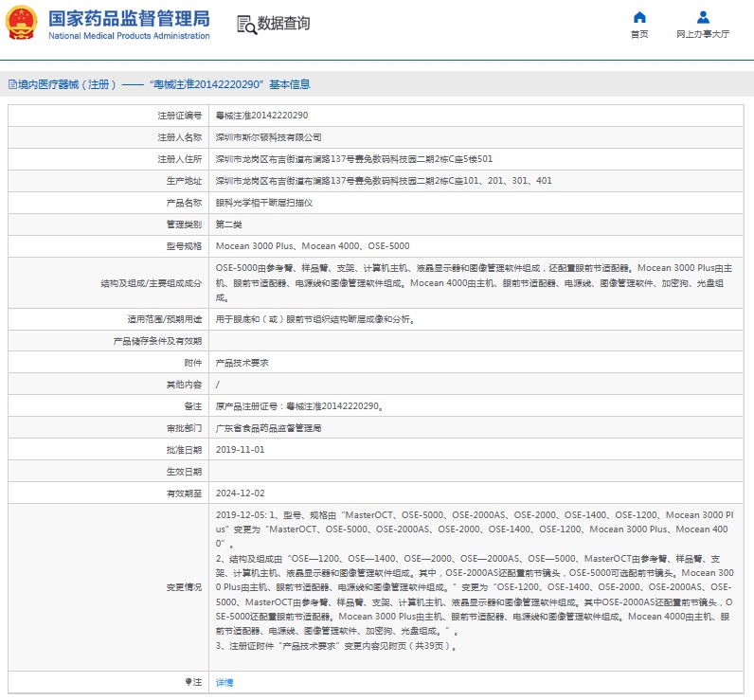Open the 首页 text label
This screenshot has width=754, height=700.
[639, 34]
